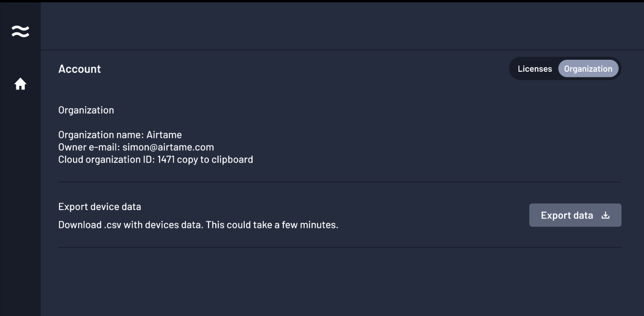Click 'This could take a few minutes' text
The width and height of the screenshot is (644, 316).
coord(272,225)
